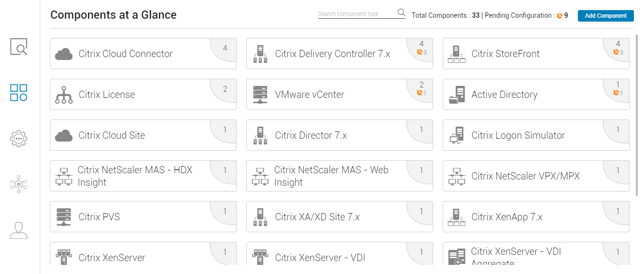Open the gear settings icon in the sidebar

[x=19, y=138]
